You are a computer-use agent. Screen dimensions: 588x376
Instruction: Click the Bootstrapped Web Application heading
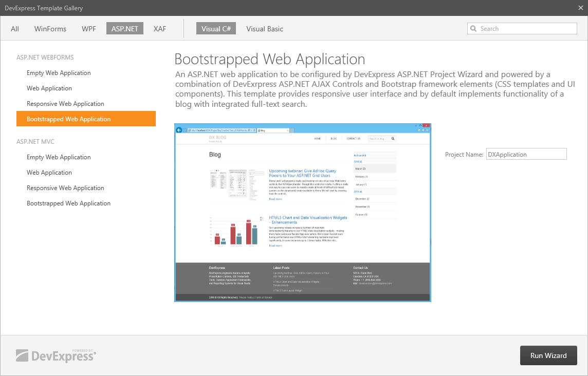point(270,59)
